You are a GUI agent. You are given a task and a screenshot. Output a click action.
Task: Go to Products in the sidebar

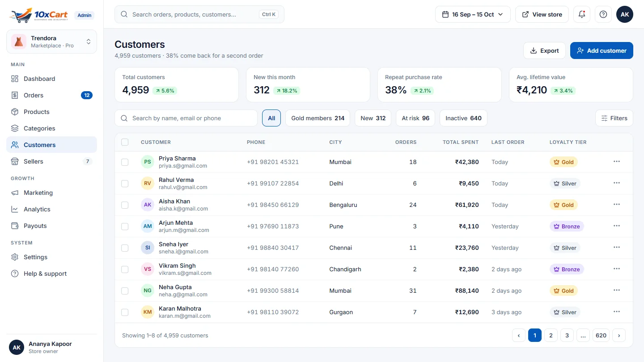pyautogui.click(x=51, y=112)
